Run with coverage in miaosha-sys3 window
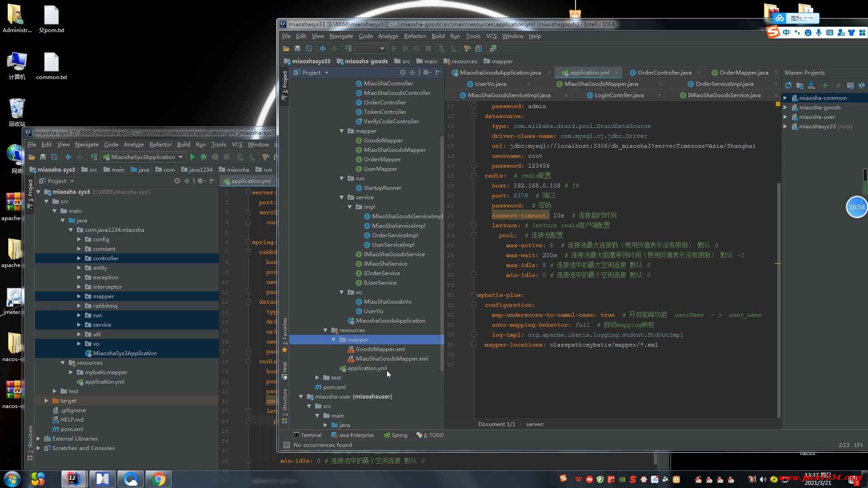This screenshot has height=488, width=868. tap(215, 157)
